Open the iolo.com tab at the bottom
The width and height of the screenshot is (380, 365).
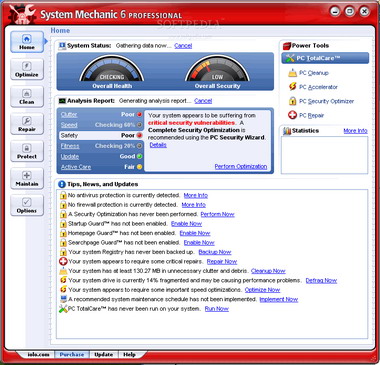[x=38, y=355]
